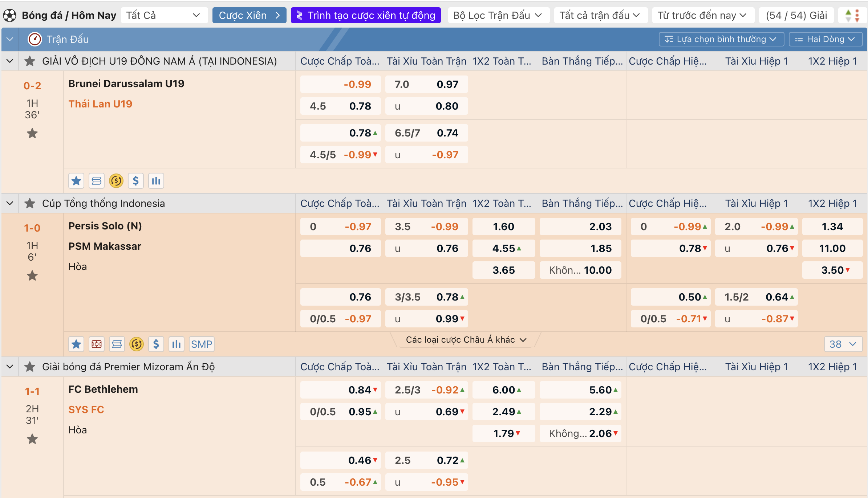Click gold coin icon in Brunei match toolbar
The height and width of the screenshot is (498, 868).
pyautogui.click(x=116, y=181)
